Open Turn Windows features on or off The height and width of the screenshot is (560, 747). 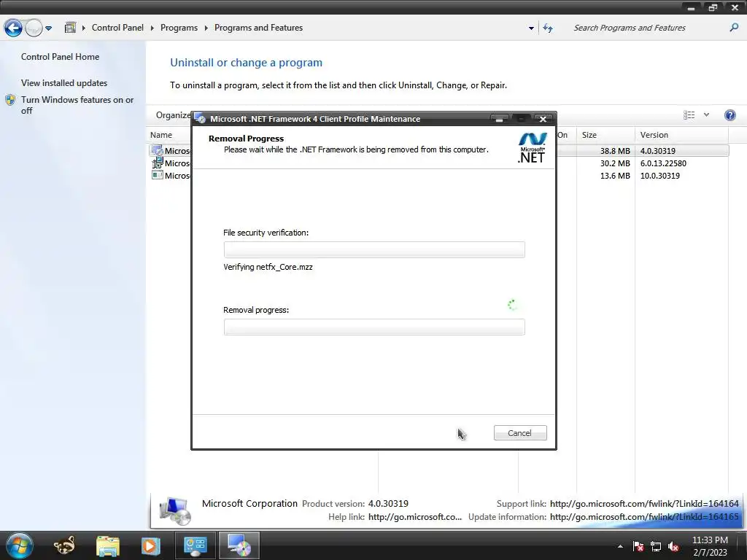point(77,105)
